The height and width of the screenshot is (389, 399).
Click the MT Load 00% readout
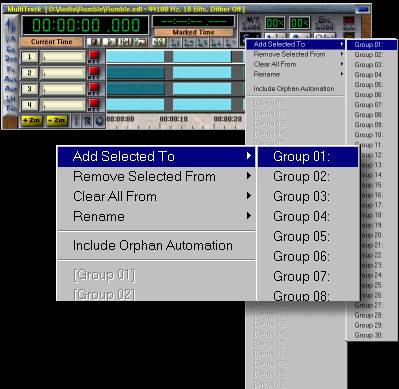275,23
